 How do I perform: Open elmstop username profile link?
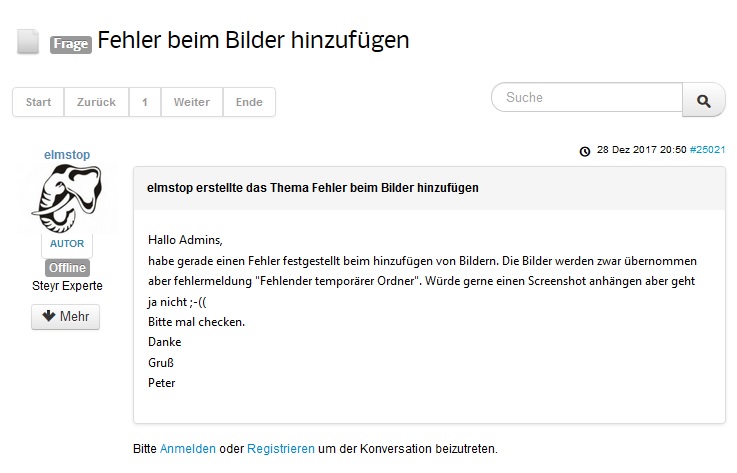(67, 155)
